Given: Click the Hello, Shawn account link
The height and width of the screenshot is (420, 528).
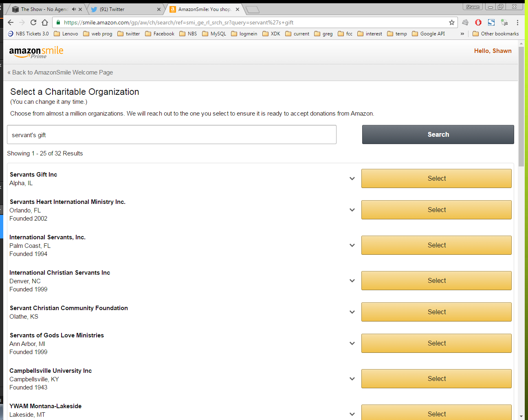Looking at the screenshot, I should [493, 51].
